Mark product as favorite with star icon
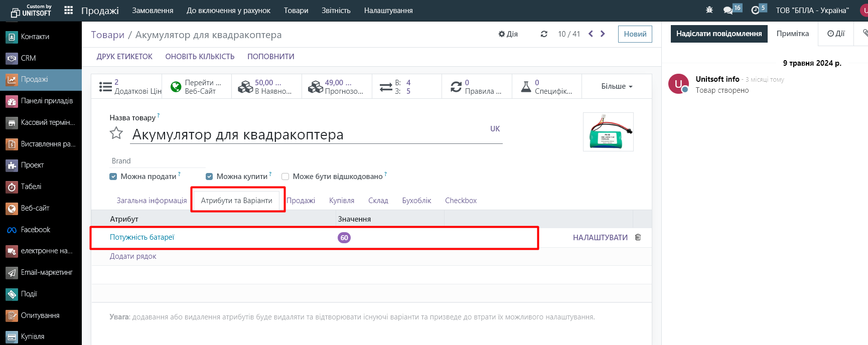The height and width of the screenshot is (345, 868). pyautogui.click(x=116, y=133)
